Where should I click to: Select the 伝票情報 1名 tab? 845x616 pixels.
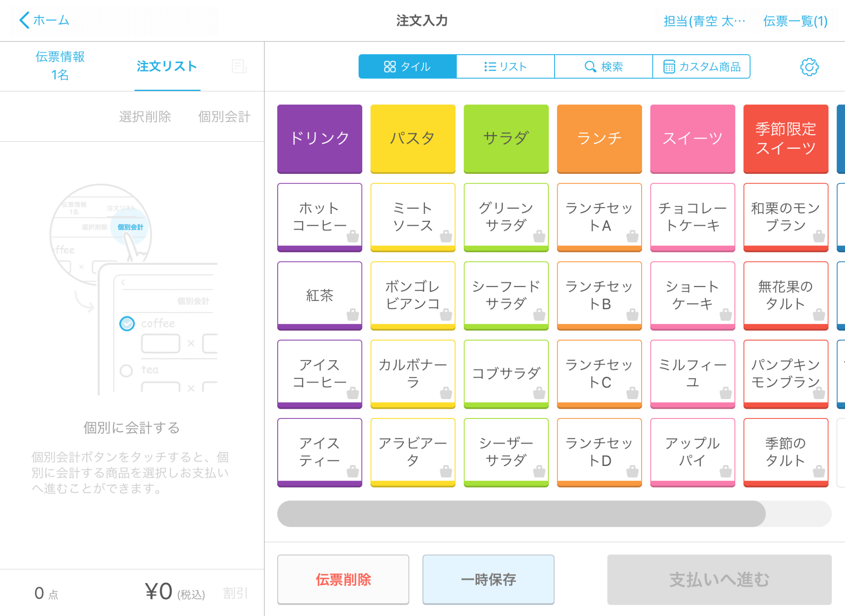60,66
